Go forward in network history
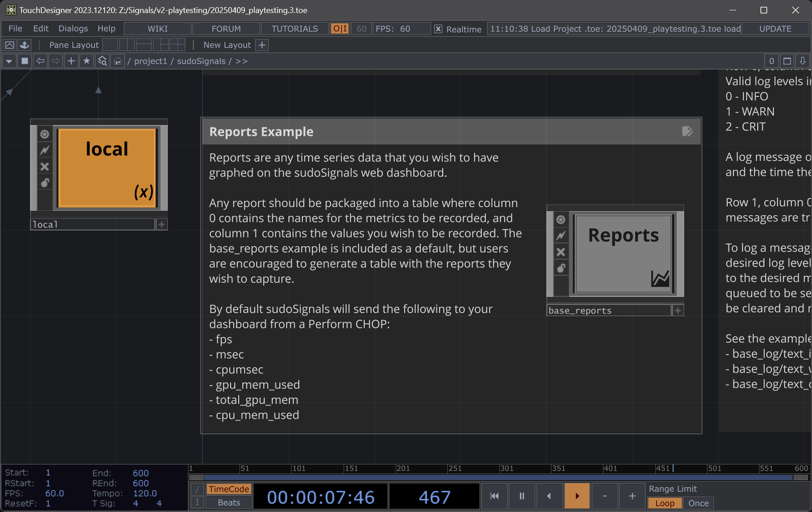 (x=56, y=61)
